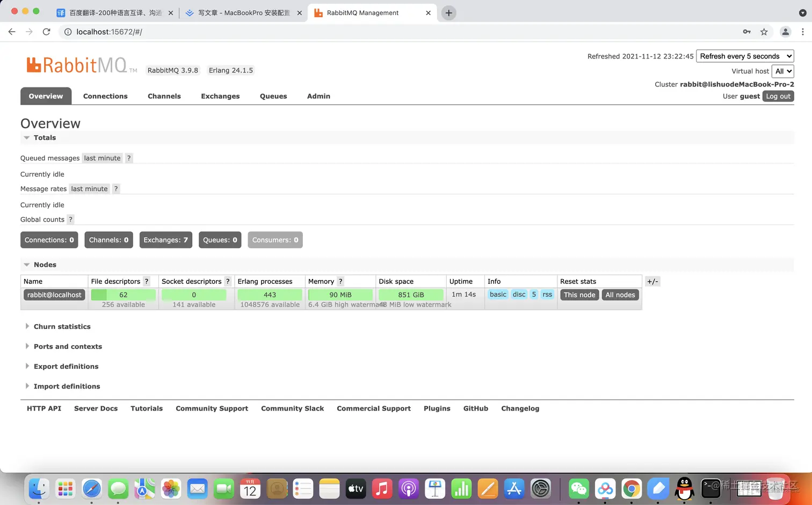This screenshot has width=812, height=505.
Task: Open the saved passwords key icon
Action: 746,32
